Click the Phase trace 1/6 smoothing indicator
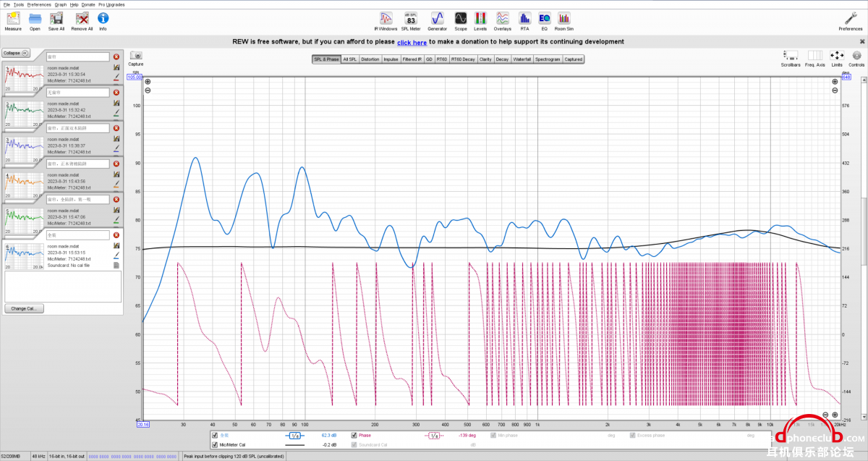The image size is (868, 461). pos(434,436)
